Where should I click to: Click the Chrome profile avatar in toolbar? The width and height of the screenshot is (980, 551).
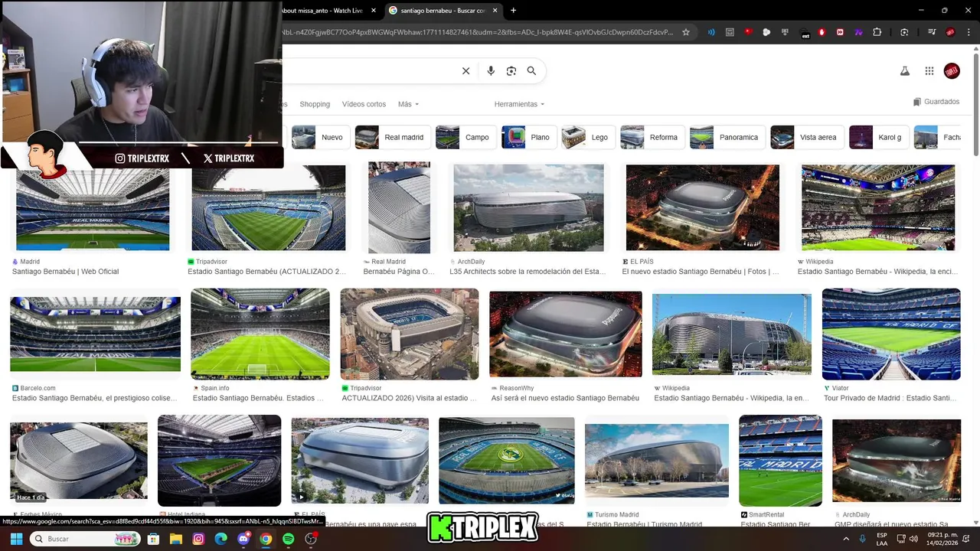coord(950,32)
